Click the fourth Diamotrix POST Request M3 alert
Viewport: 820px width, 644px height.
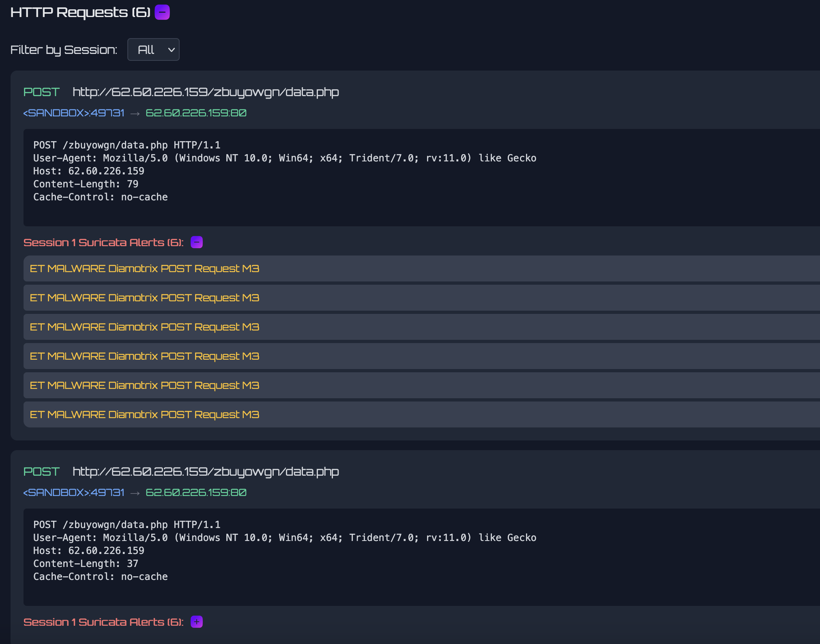144,356
